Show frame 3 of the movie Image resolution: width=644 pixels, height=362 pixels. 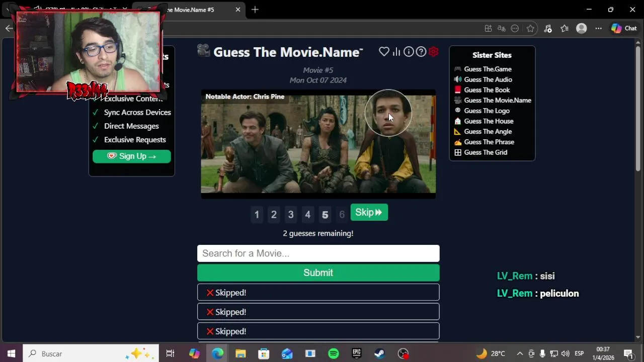pos(291,215)
